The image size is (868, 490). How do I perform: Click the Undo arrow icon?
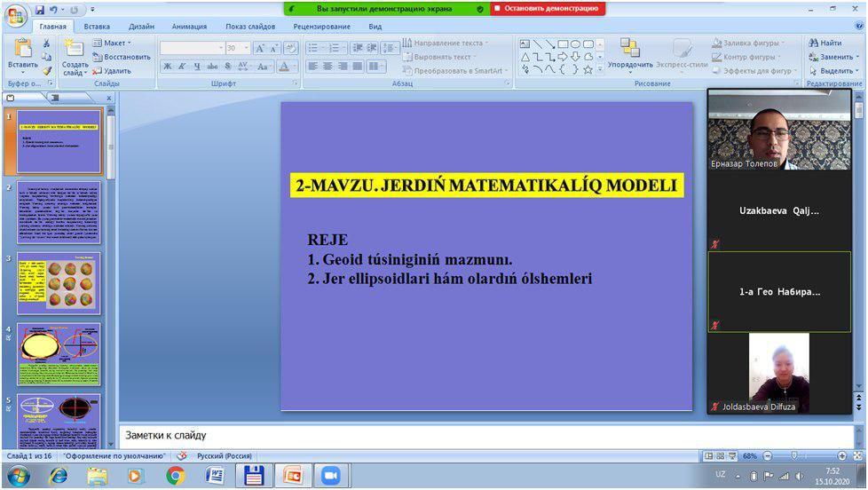pyautogui.click(x=54, y=11)
